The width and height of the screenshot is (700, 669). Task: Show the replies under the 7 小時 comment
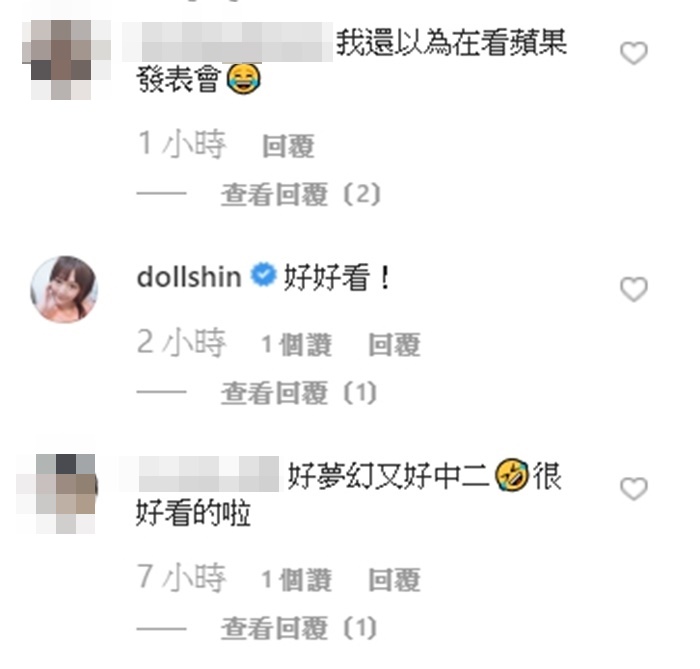pos(300,628)
